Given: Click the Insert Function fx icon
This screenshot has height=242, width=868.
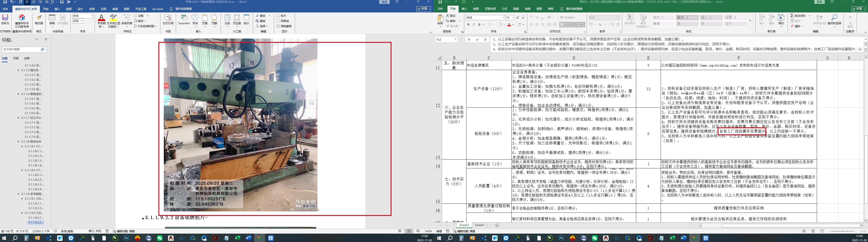Looking at the screenshot, I should [x=485, y=39].
